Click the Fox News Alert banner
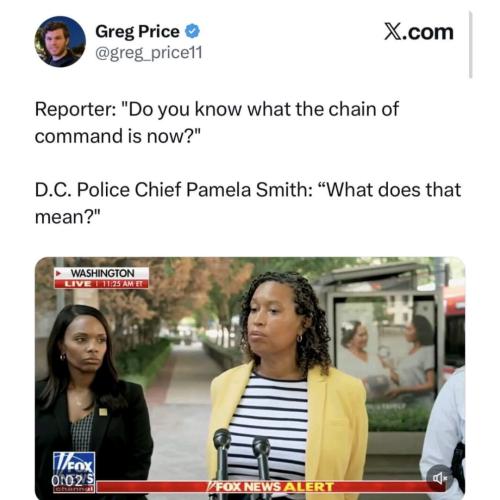 click(x=270, y=487)
